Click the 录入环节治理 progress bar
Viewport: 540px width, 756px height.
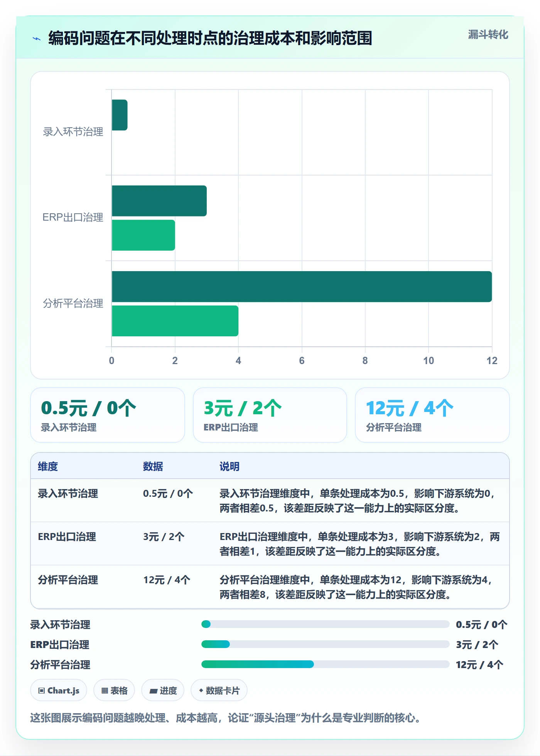coord(325,624)
